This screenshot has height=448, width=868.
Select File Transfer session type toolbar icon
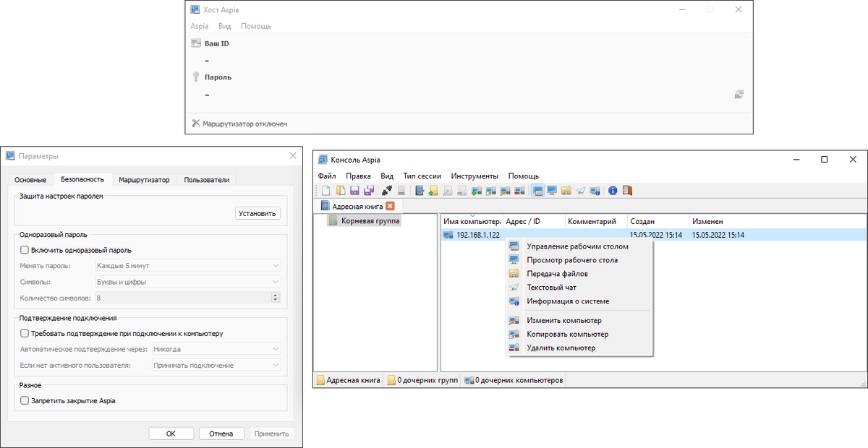pos(566,191)
